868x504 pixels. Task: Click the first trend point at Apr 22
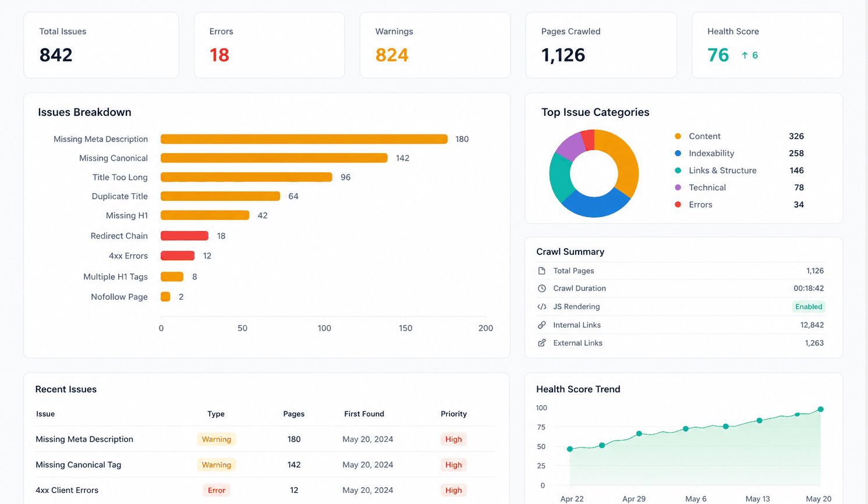570,449
